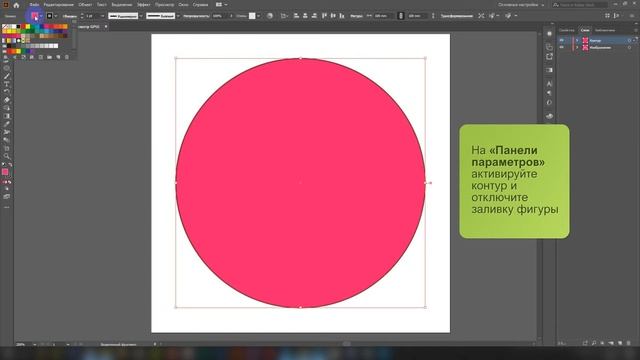Click the stroke weight value field
This screenshot has height=360, width=640.
[92, 16]
